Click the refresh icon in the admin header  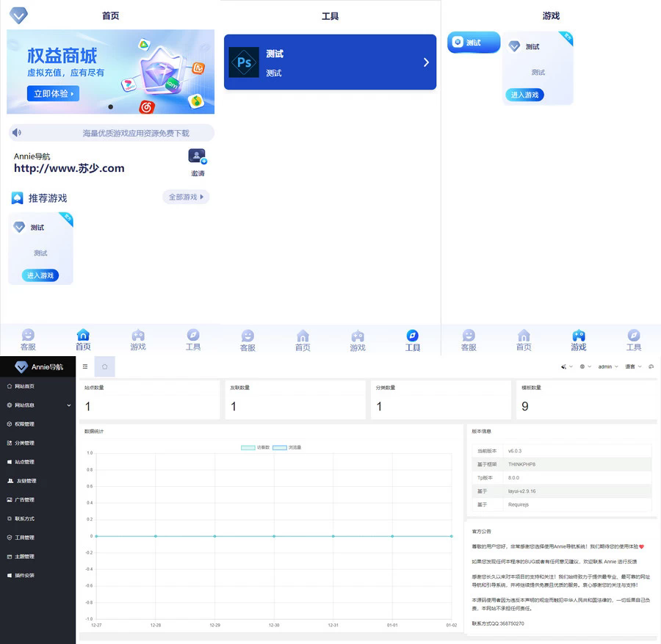[651, 366]
